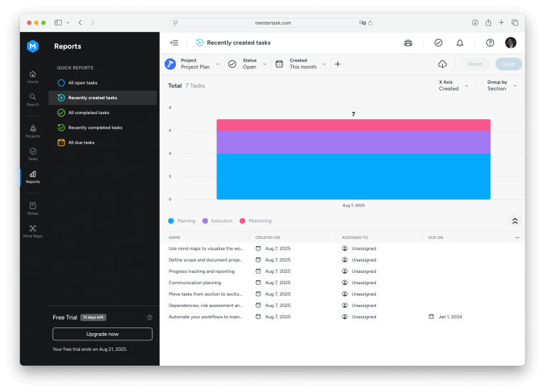545x392 pixels.
Task: Collapse the chart with double chevron
Action: (514, 221)
